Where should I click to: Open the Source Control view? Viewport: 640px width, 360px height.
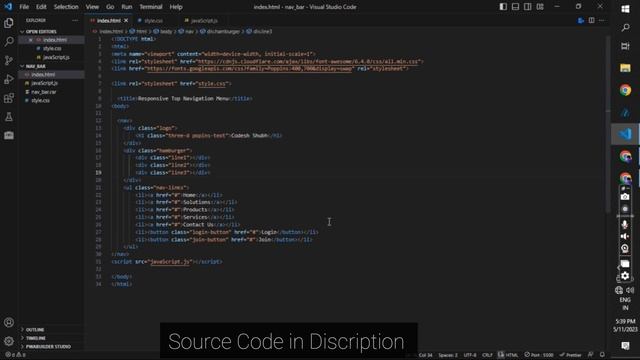(x=9, y=60)
